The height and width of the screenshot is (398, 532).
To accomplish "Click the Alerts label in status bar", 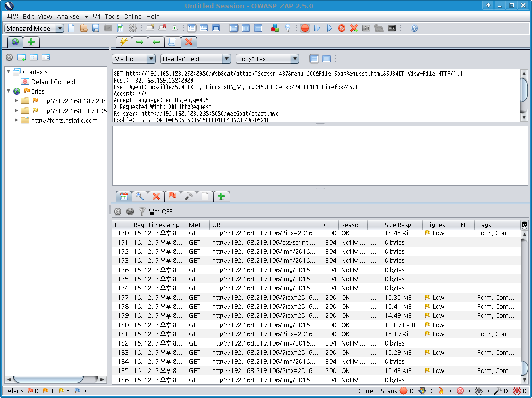I will click(15, 391).
